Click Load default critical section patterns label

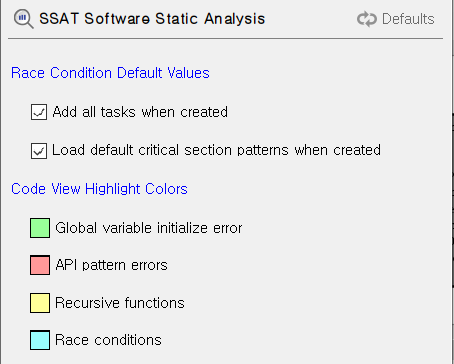coord(216,150)
